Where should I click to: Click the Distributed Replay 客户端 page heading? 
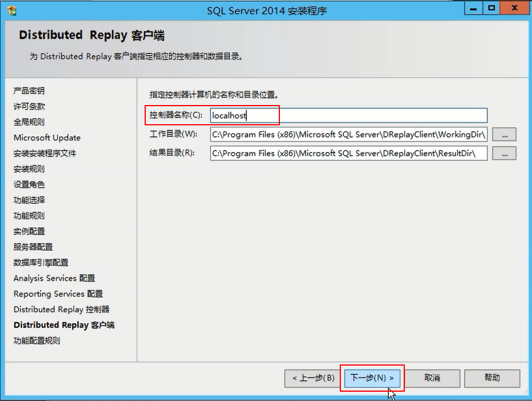92,35
